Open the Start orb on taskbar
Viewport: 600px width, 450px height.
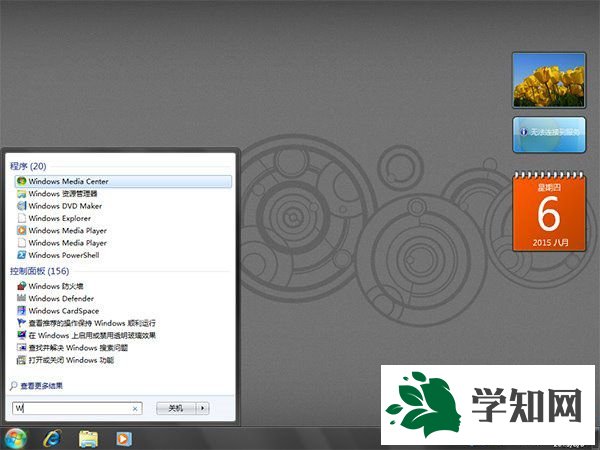pos(14,439)
